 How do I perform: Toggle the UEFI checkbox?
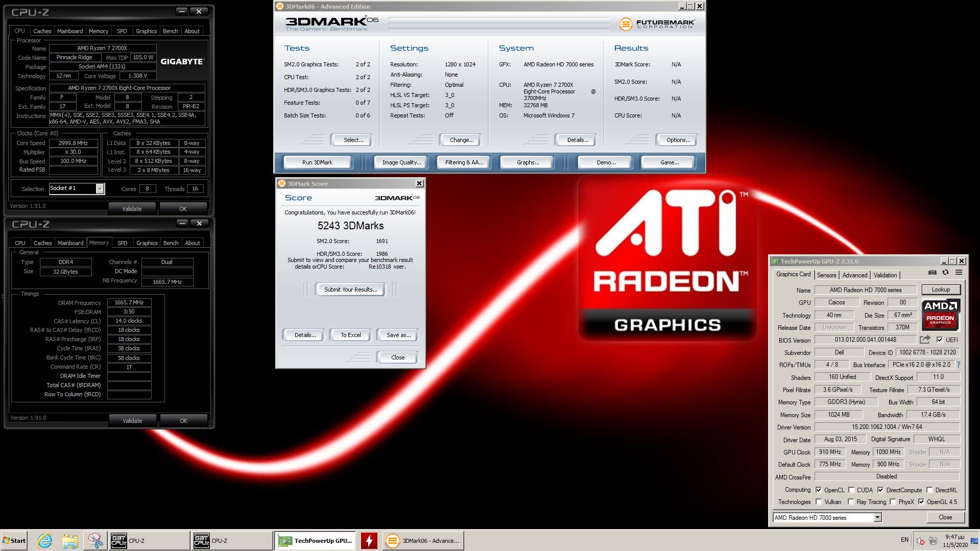[940, 340]
